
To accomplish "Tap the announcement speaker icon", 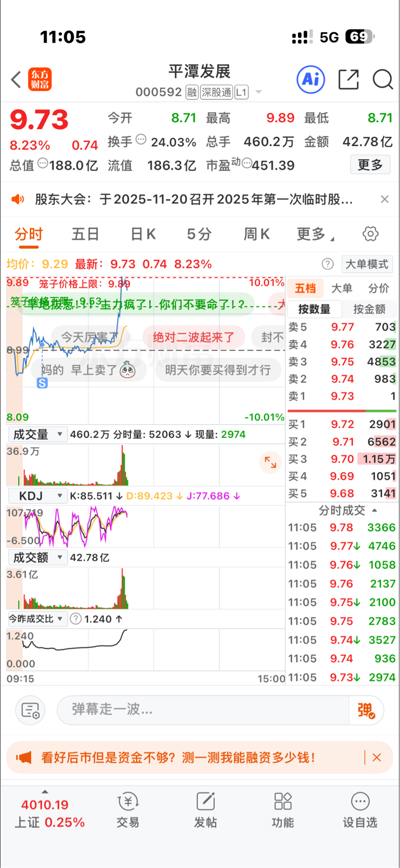I will [18, 199].
